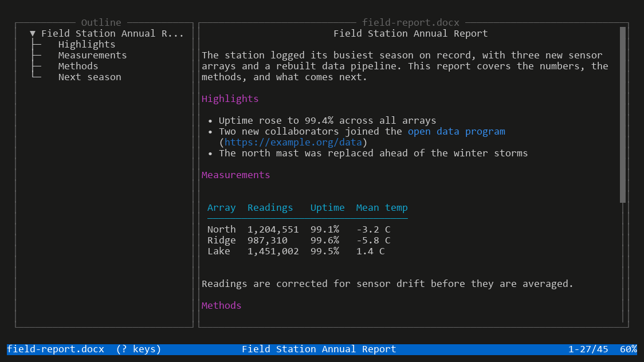Click the Outline panel title

[101, 22]
